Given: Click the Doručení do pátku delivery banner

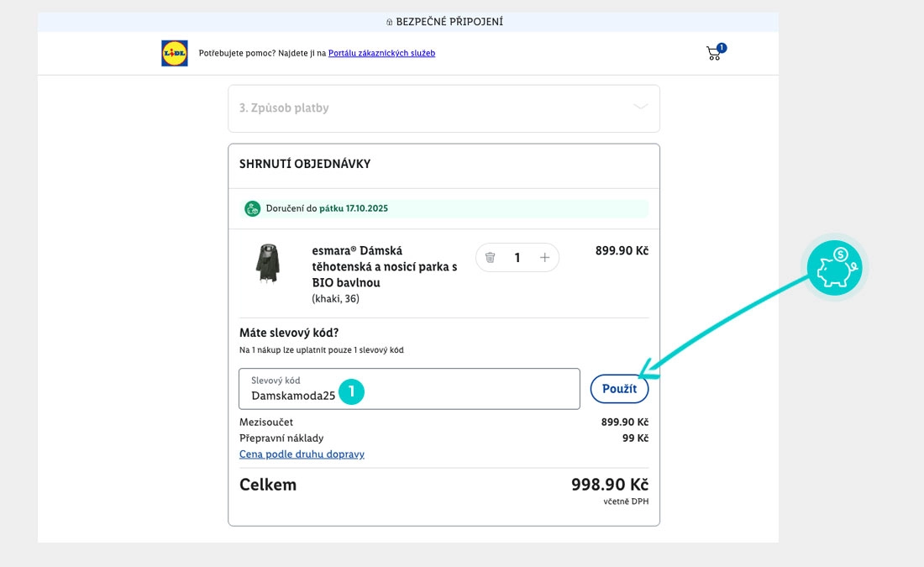Looking at the screenshot, I should [445, 209].
